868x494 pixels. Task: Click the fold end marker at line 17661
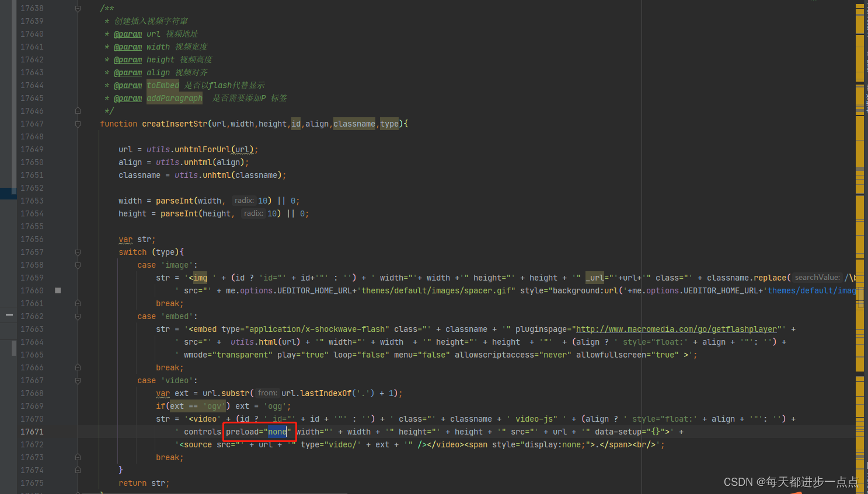click(78, 303)
